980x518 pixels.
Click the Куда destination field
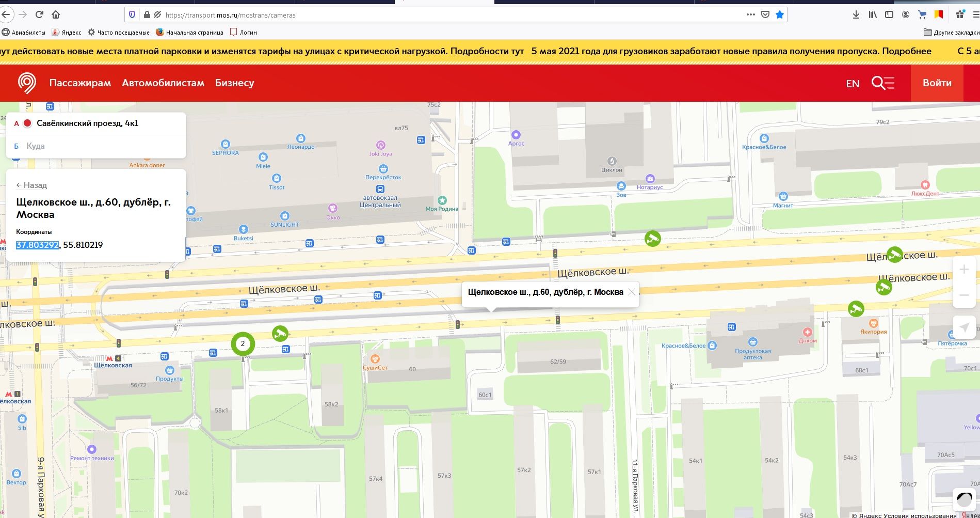pyautogui.click(x=96, y=146)
